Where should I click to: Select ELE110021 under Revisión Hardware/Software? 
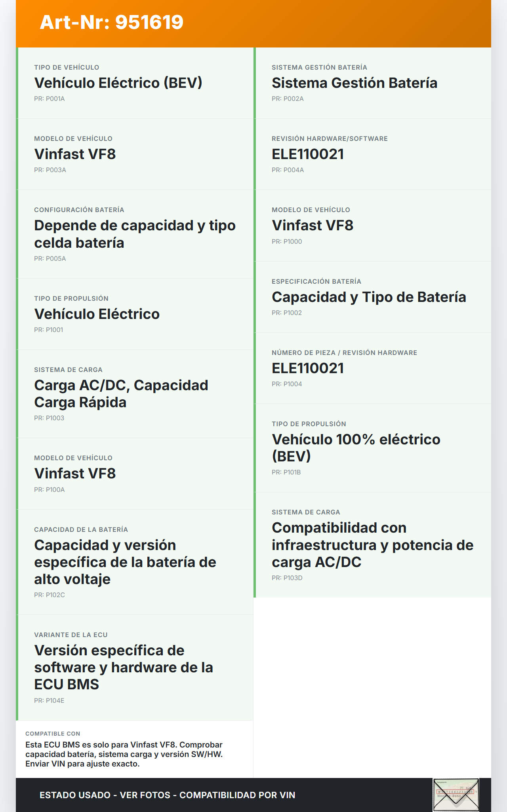[x=308, y=154]
